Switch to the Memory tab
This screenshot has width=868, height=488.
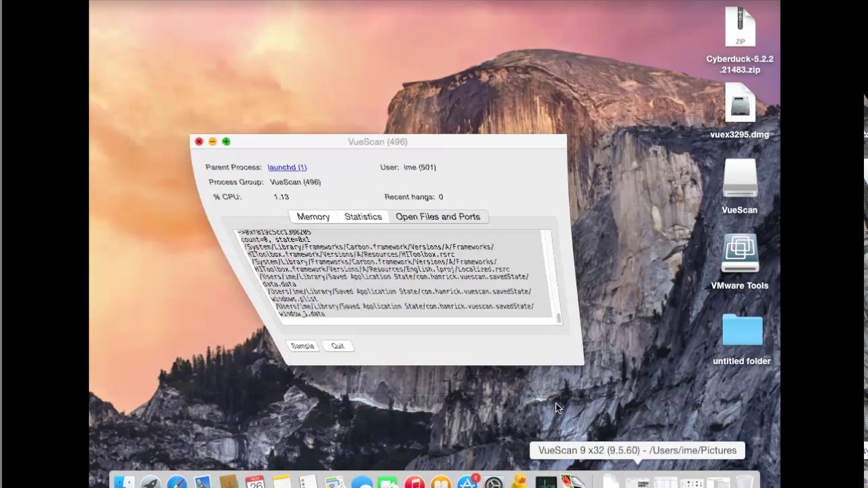pyautogui.click(x=313, y=216)
